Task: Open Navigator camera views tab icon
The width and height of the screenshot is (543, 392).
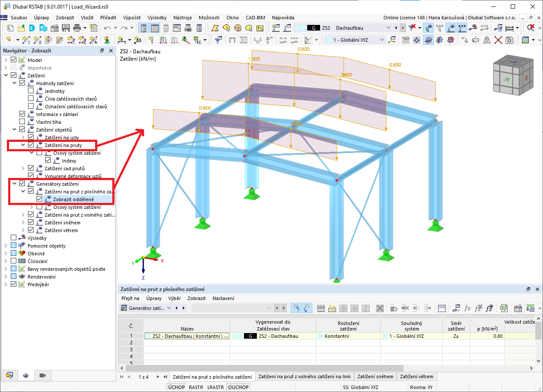Action: 42,375
